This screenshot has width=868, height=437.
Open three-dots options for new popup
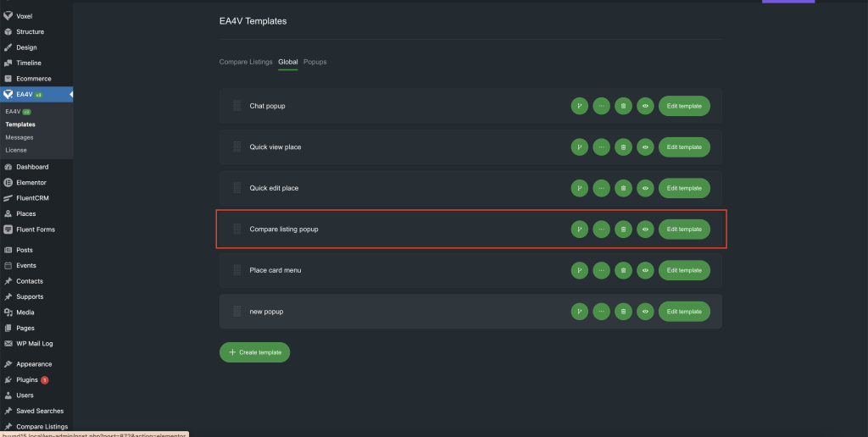(x=602, y=312)
